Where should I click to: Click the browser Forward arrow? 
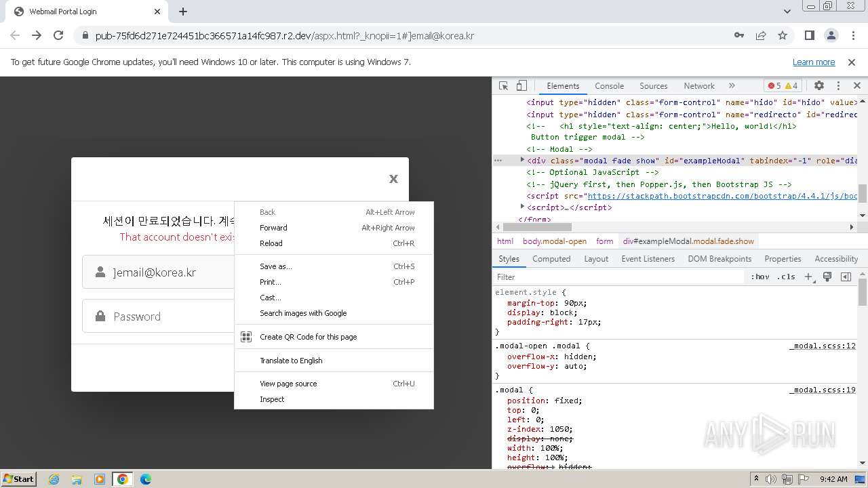click(37, 35)
